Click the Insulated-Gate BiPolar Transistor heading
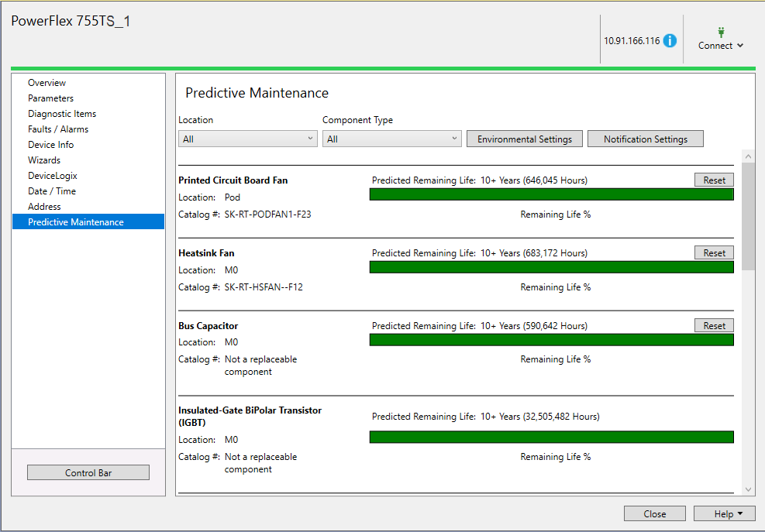Viewport: 765px width, 532px height. click(250, 416)
